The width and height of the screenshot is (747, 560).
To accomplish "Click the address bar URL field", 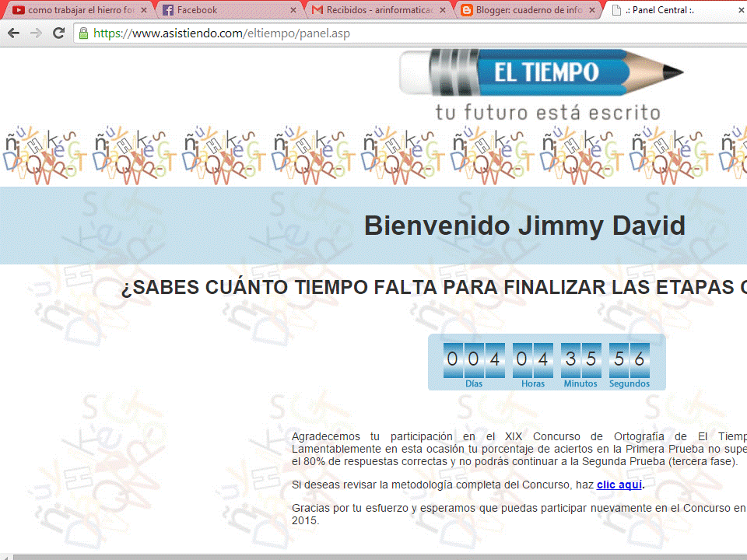I will point(410,33).
